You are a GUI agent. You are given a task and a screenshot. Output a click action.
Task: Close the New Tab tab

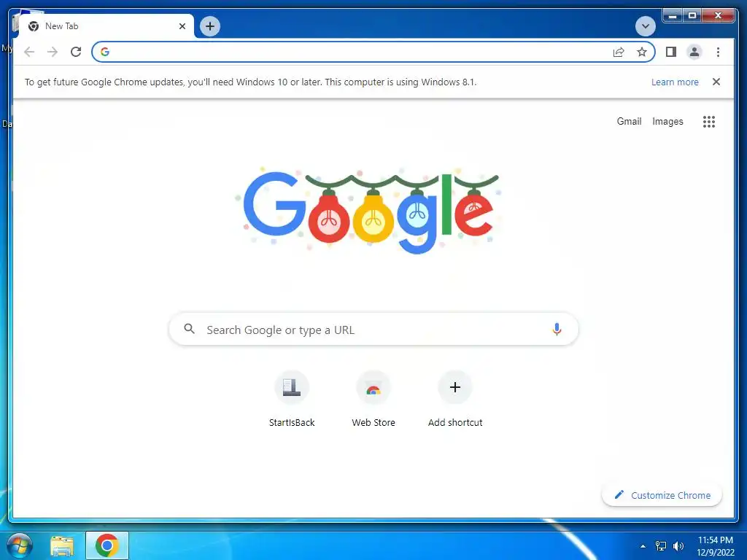(x=182, y=26)
